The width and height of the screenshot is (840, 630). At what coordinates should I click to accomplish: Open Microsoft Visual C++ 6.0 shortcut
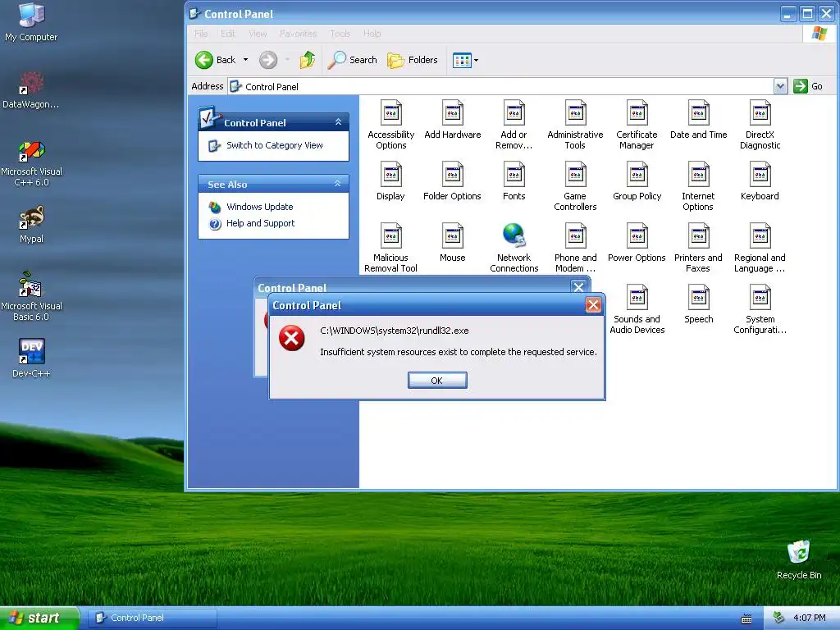[x=31, y=163]
